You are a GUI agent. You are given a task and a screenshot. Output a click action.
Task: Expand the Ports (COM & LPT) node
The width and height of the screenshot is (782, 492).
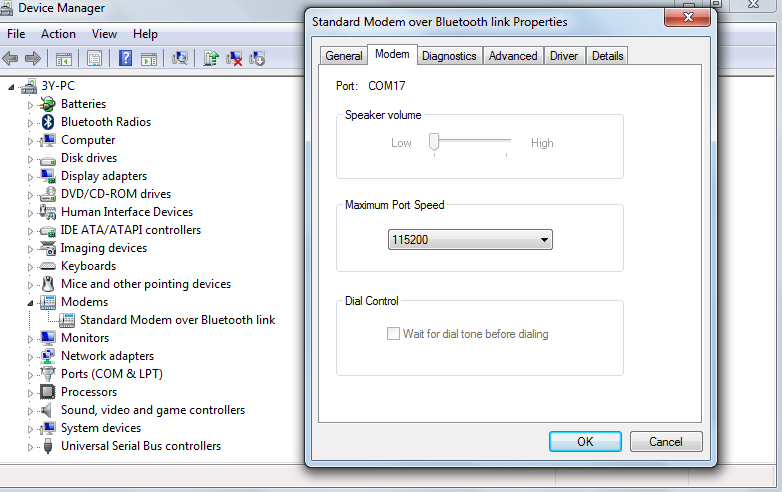(30, 374)
